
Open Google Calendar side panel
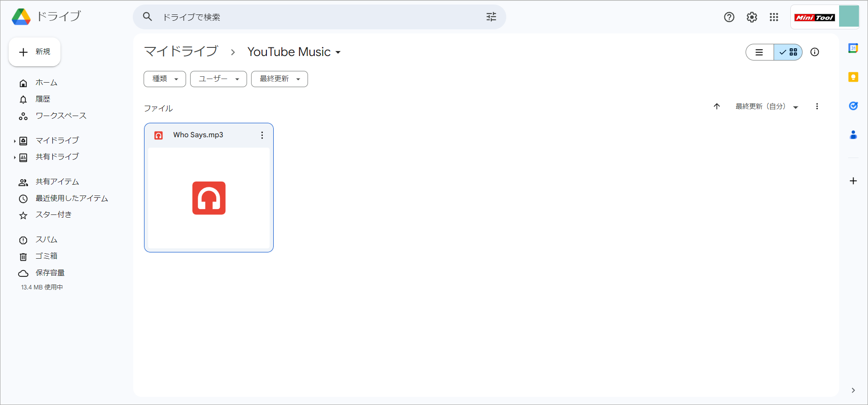coord(853,48)
